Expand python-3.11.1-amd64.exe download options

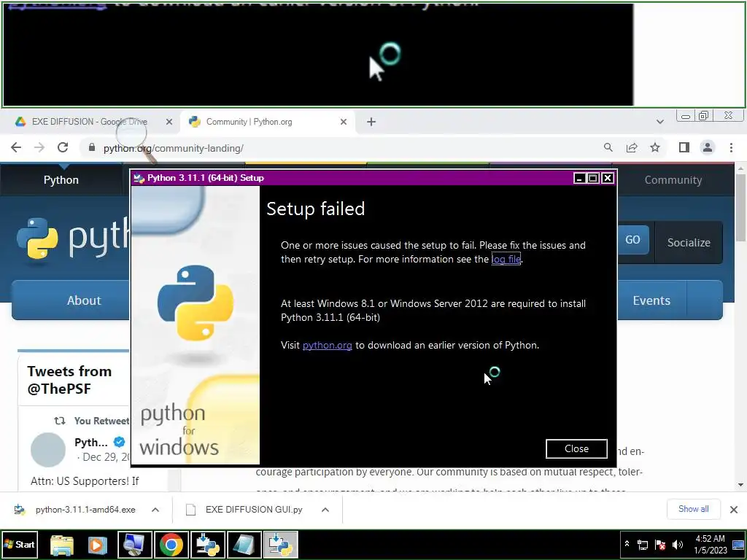tap(155, 510)
